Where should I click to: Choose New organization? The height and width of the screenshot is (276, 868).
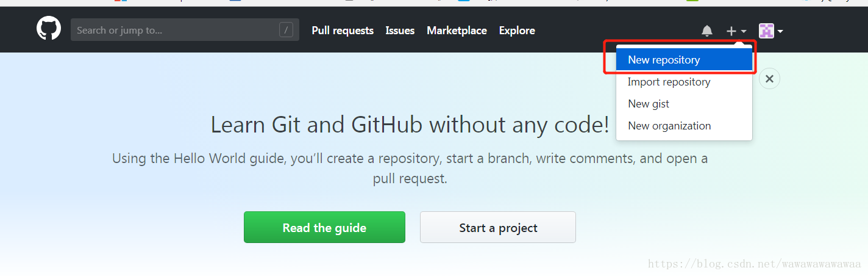coord(684,126)
